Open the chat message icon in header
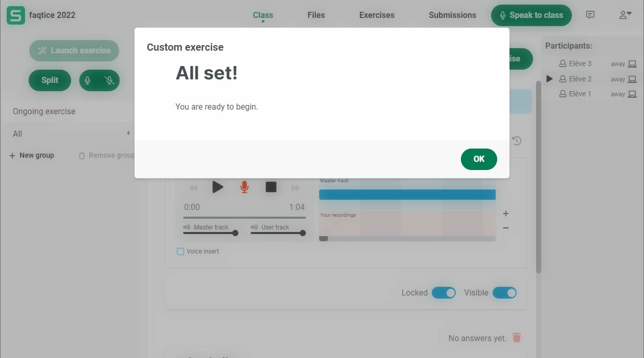Screen dimensions: 644x358 pos(590,15)
